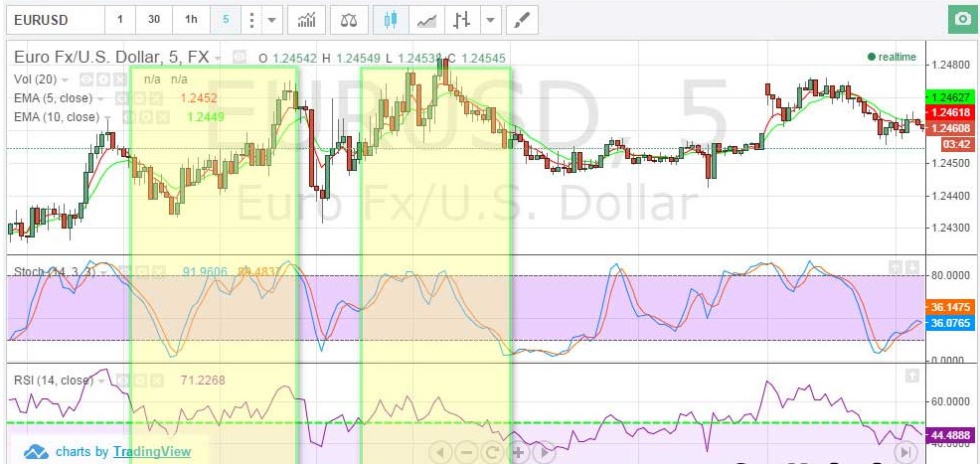The width and height of the screenshot is (980, 464).
Task: Open Vol (20) indicator settings gear
Action: click(103, 79)
